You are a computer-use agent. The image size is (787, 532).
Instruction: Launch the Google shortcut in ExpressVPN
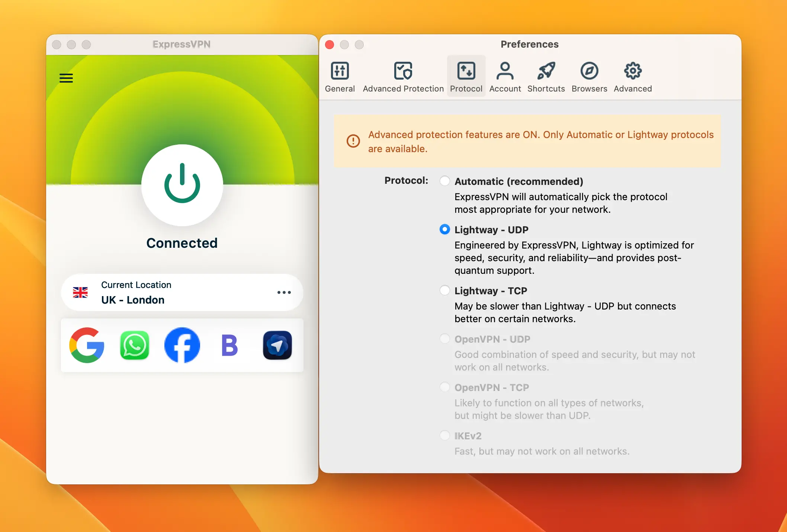click(x=87, y=345)
